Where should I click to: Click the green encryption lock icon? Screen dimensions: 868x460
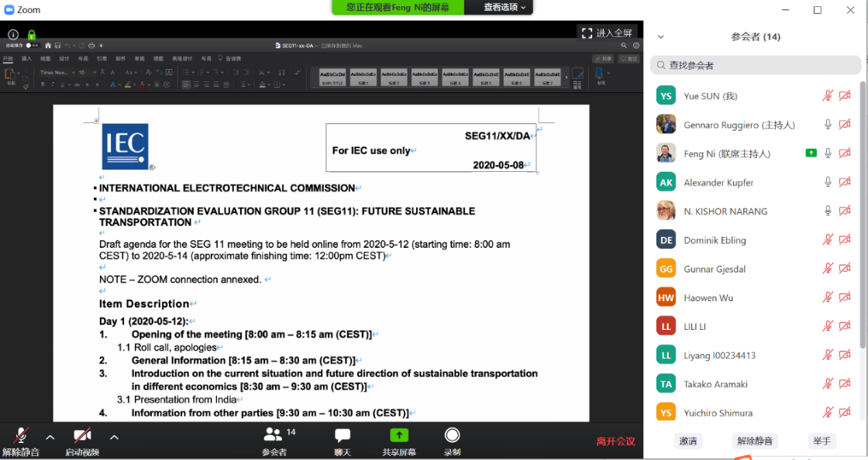pos(32,35)
